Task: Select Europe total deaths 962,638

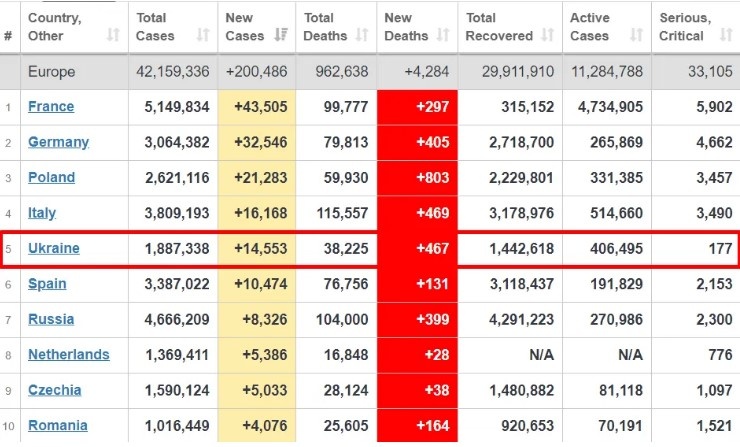Action: point(342,72)
